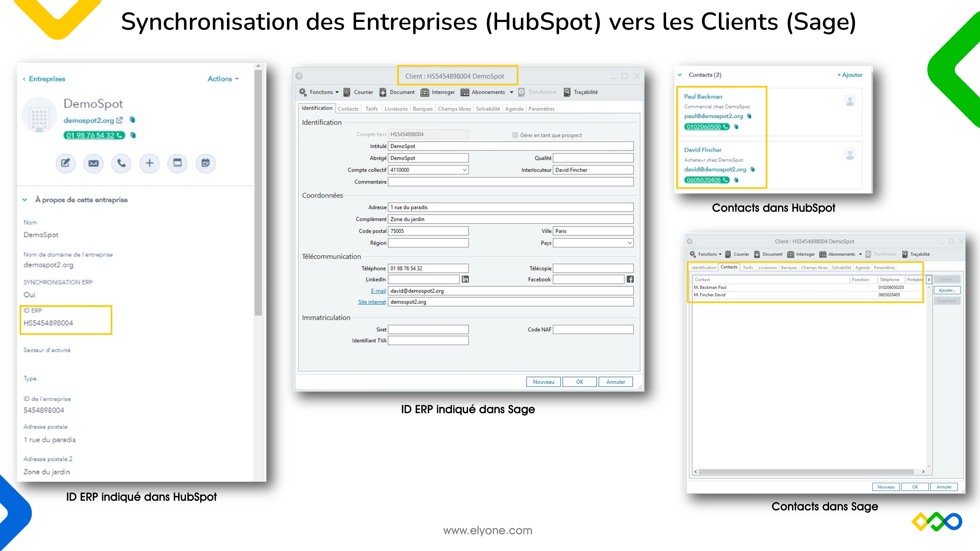
Task: Click the Facebook icon next to Facebook field
Action: (630, 279)
